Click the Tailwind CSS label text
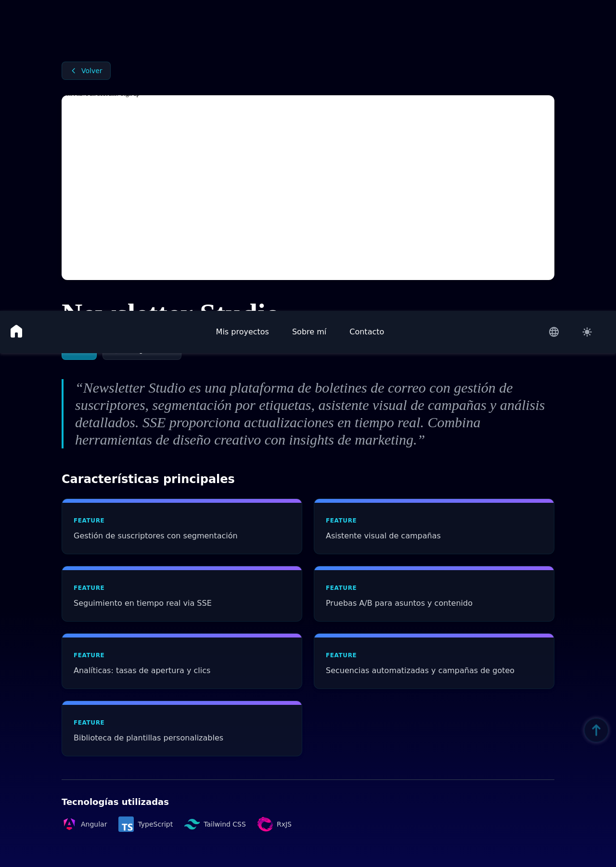 tap(225, 824)
